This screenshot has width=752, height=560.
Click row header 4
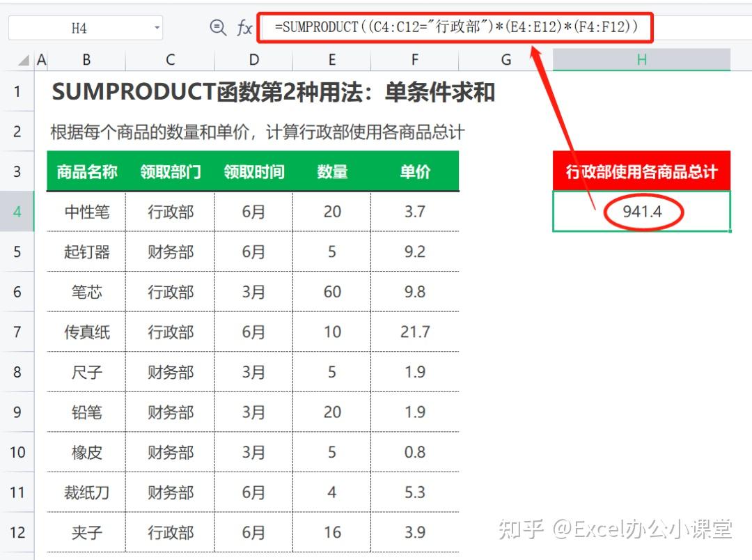17,211
